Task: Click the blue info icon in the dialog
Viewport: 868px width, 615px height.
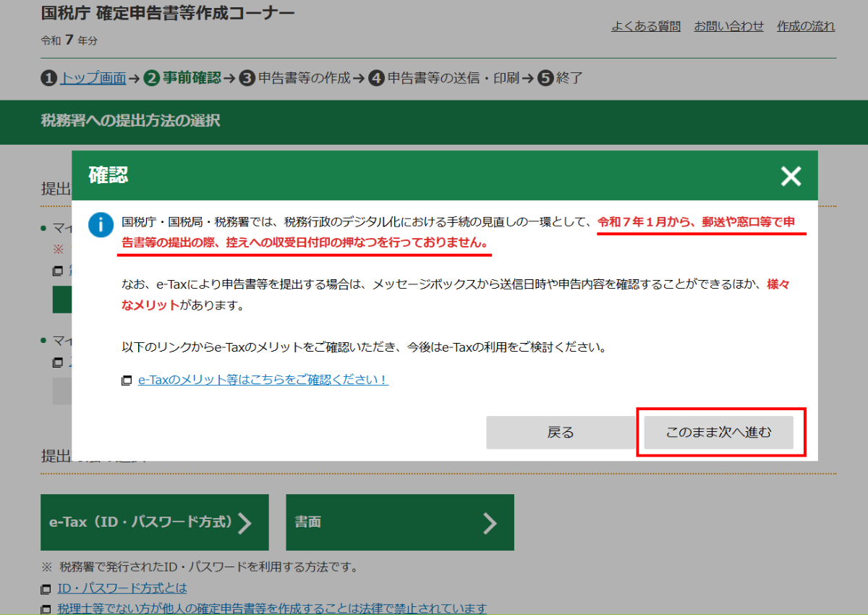Action: [101, 225]
